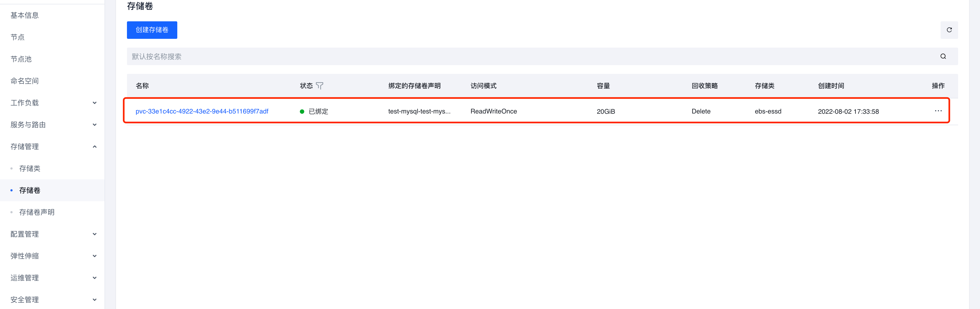Click the refresh icon button

point(949,30)
